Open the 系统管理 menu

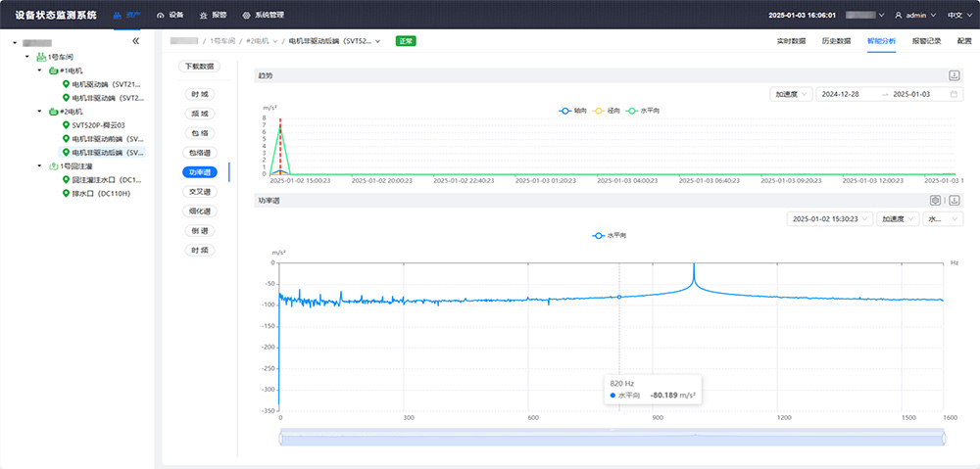pos(263,15)
